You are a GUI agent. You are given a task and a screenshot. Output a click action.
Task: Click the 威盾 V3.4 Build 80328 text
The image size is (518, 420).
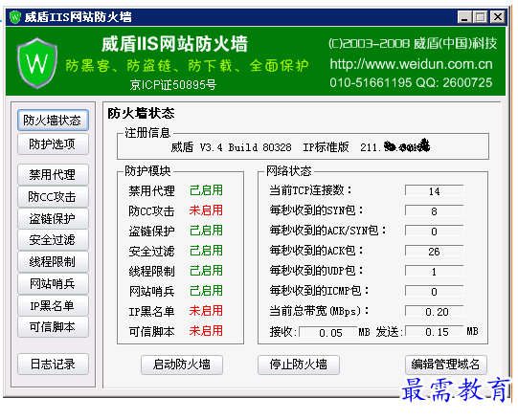[x=232, y=147]
